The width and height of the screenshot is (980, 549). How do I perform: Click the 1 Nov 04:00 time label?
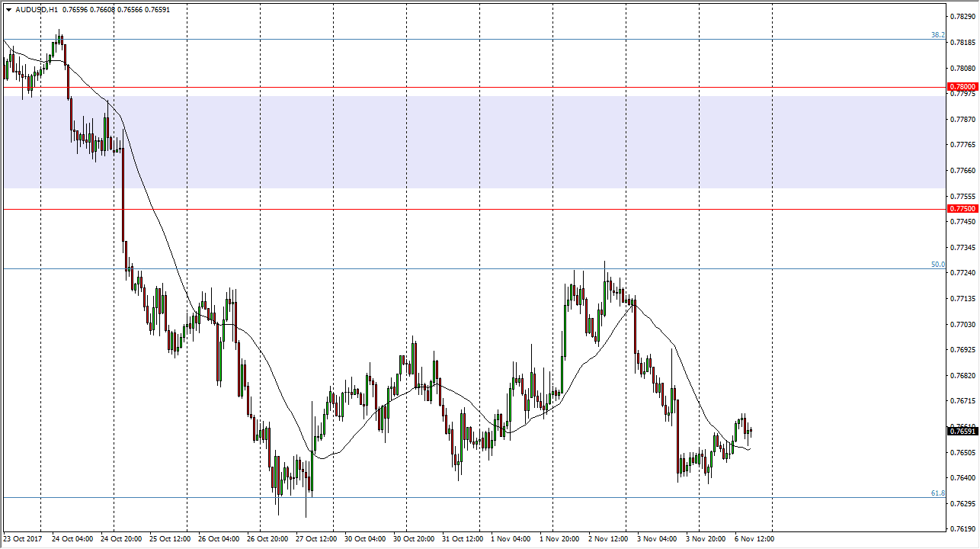point(511,538)
